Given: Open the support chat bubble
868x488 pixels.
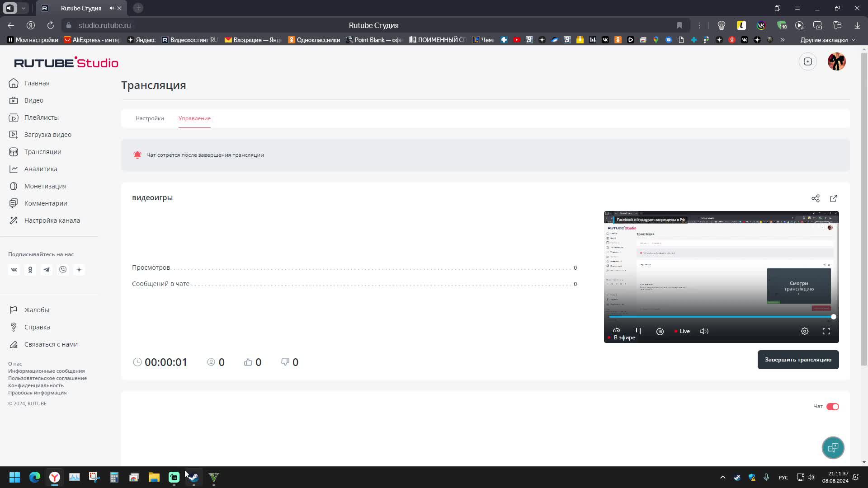Looking at the screenshot, I should click(x=832, y=447).
